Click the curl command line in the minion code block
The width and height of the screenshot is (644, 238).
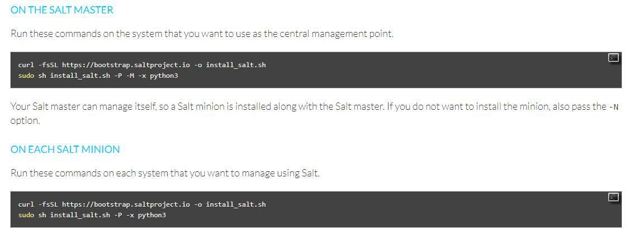point(141,204)
